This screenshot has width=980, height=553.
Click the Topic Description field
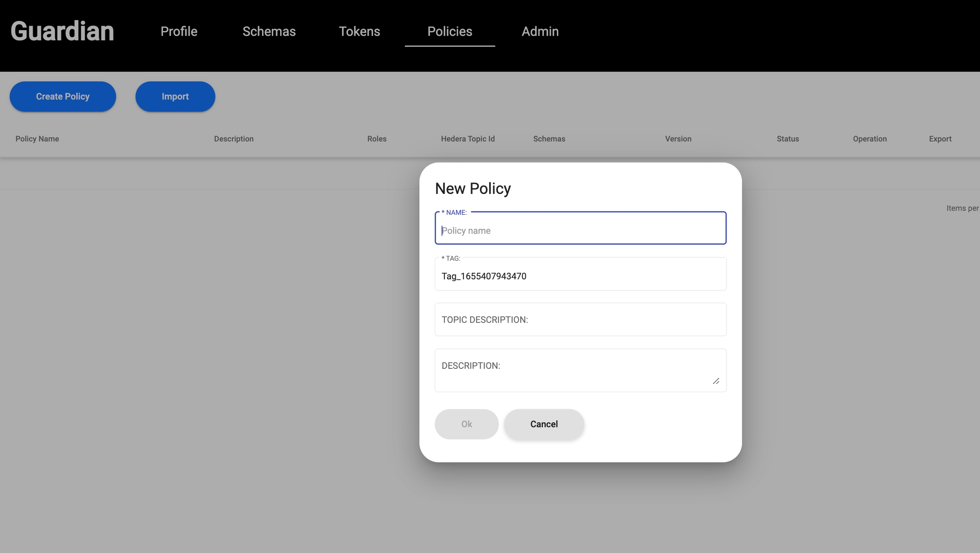pyautogui.click(x=580, y=319)
